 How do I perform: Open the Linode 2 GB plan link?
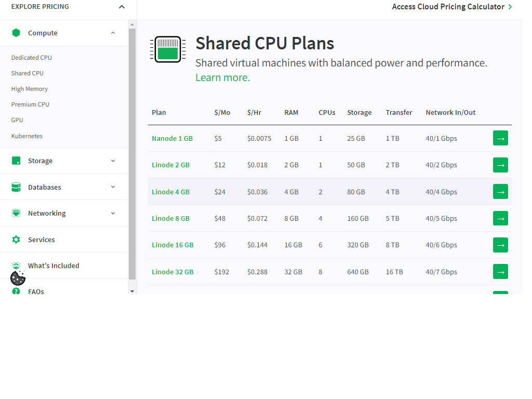click(170, 165)
